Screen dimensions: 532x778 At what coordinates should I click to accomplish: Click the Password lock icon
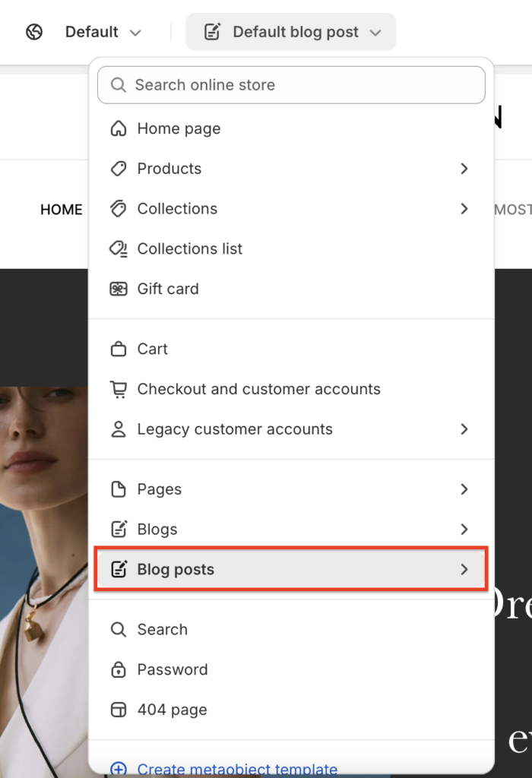(x=118, y=669)
